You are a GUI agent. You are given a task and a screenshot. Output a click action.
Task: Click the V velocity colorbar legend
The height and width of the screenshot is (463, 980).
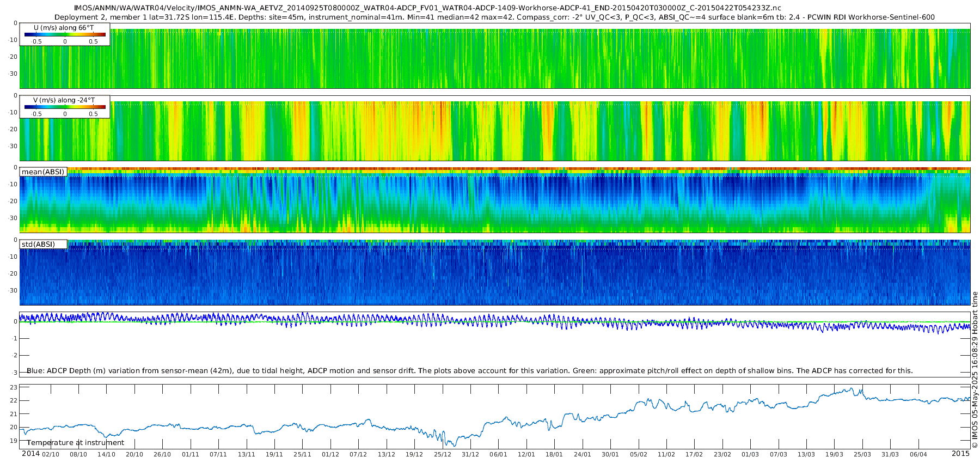(65, 107)
